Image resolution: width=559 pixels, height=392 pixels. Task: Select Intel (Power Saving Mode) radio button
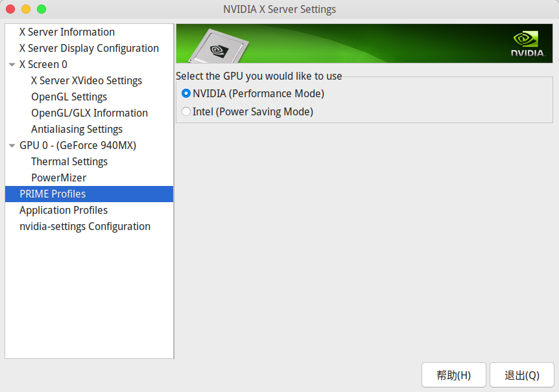186,111
